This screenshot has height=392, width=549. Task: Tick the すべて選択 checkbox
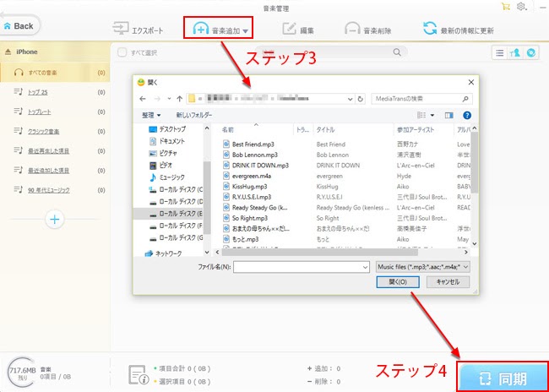[x=122, y=52]
